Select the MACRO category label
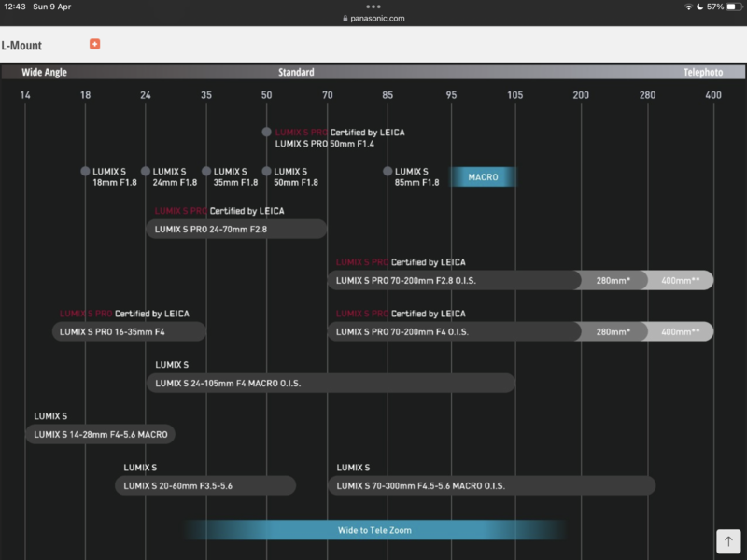This screenshot has width=747, height=560. pos(483,177)
